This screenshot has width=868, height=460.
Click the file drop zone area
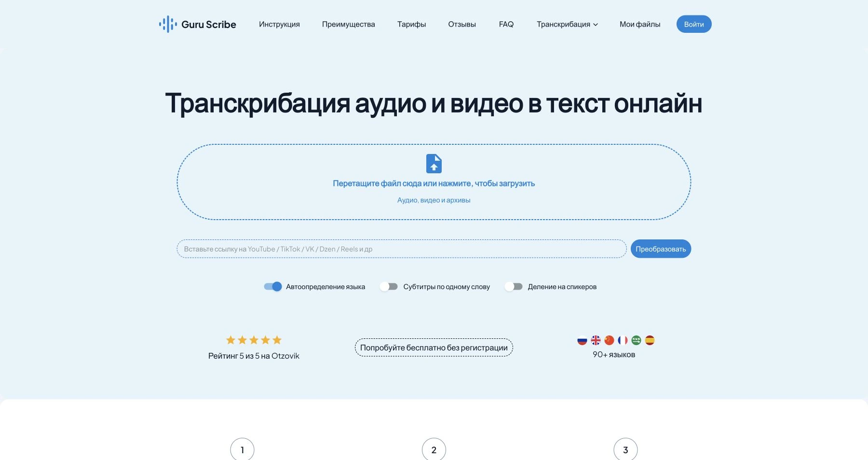[434, 182]
